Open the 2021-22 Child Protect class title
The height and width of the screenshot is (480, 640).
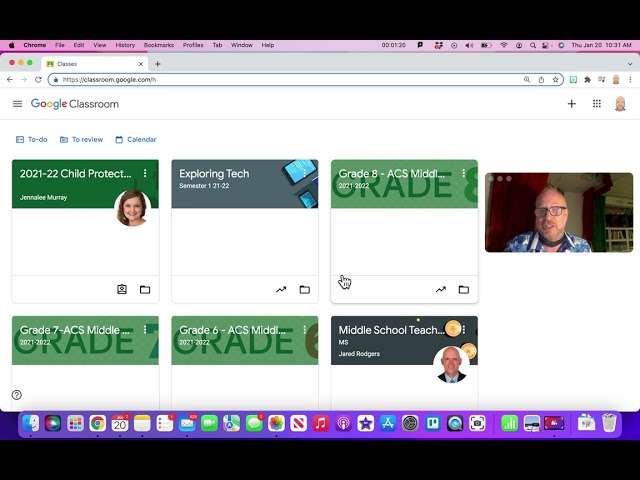(76, 174)
